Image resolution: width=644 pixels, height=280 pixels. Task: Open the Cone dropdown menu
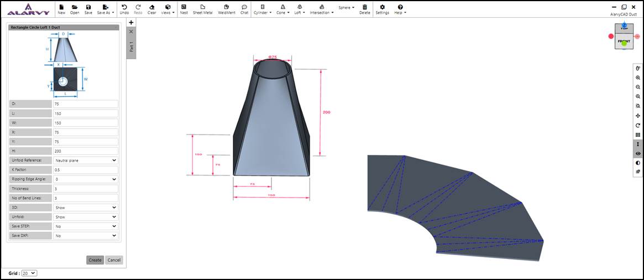point(282,9)
